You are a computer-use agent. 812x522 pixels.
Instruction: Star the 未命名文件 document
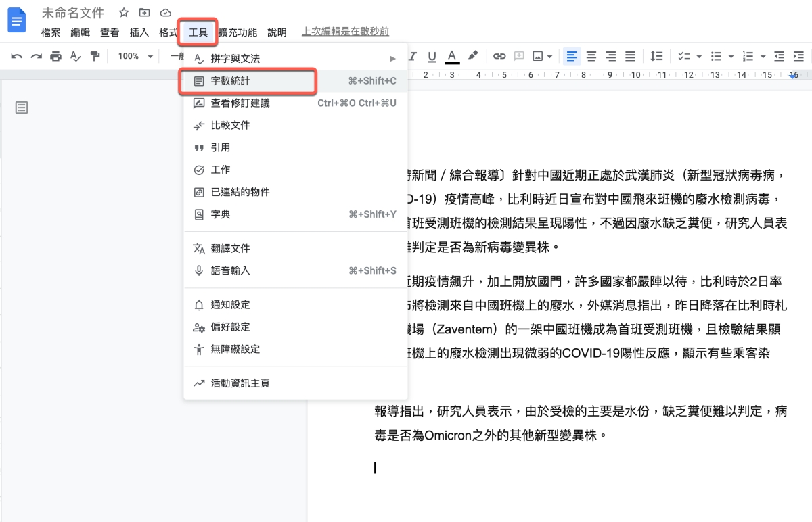(123, 13)
